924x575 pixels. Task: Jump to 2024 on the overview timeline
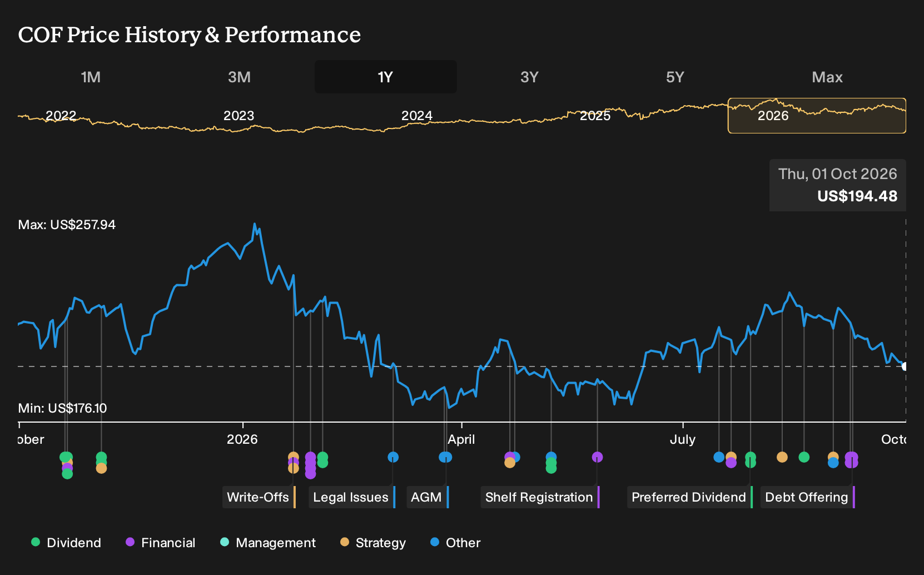pos(417,116)
